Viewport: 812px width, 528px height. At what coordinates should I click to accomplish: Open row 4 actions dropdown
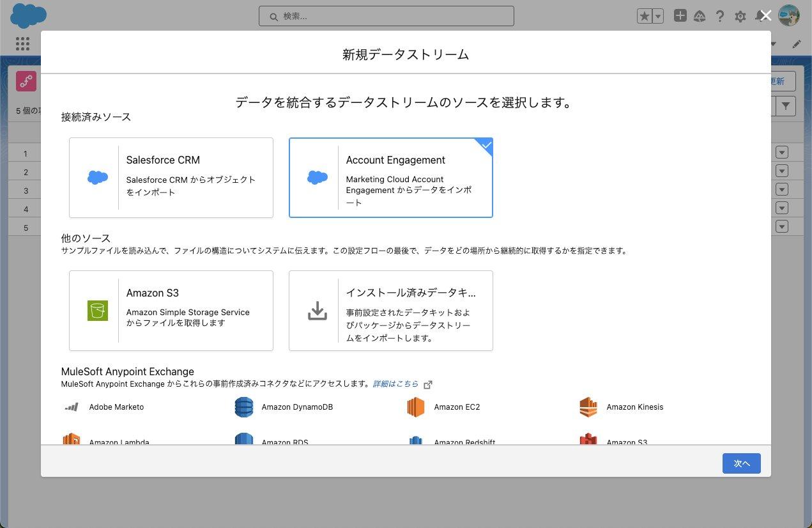coord(782,208)
